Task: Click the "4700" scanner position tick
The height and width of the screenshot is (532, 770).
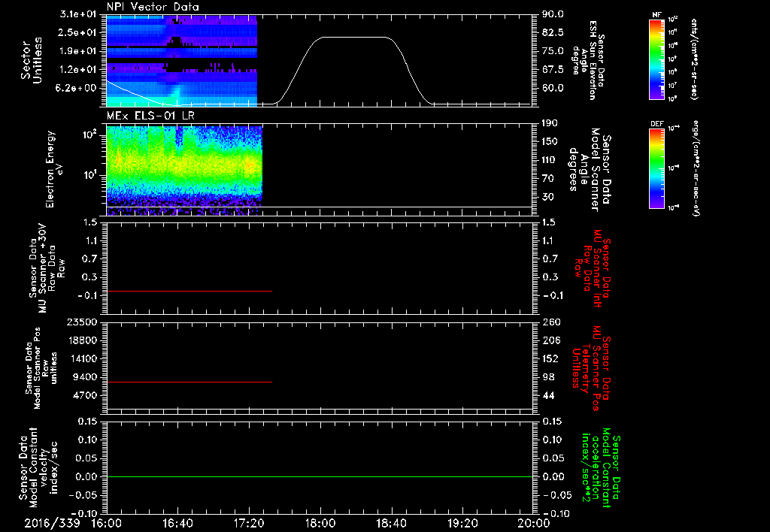Action: [86, 395]
